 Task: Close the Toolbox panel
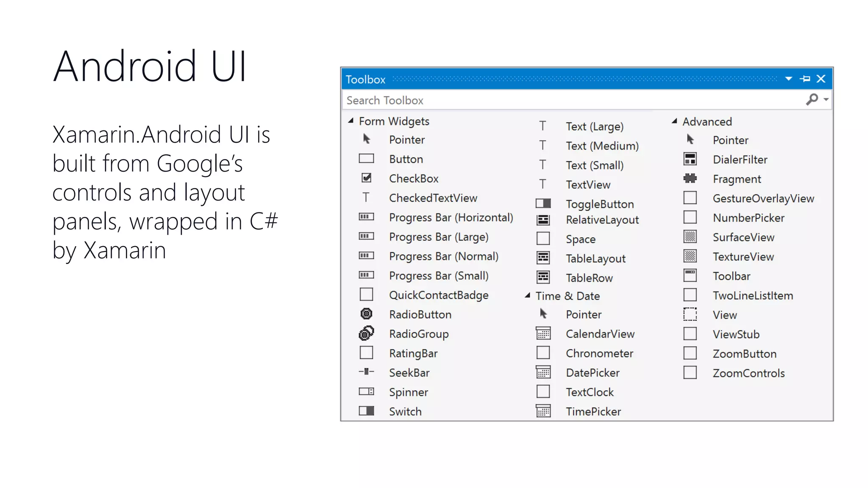(x=821, y=79)
